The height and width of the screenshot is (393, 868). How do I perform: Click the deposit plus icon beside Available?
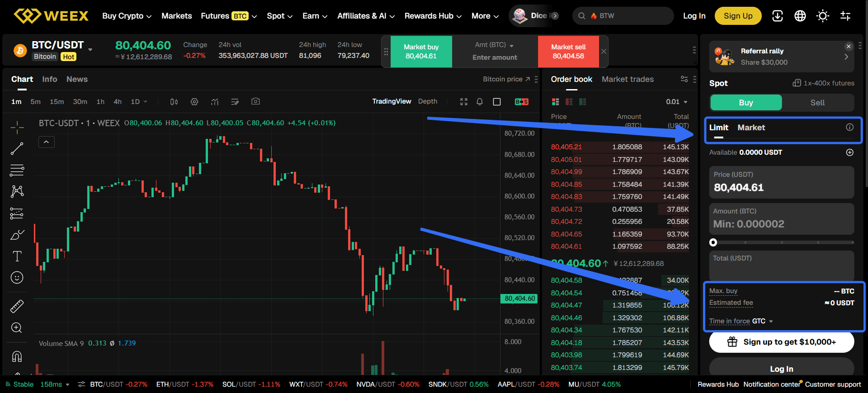tap(850, 152)
